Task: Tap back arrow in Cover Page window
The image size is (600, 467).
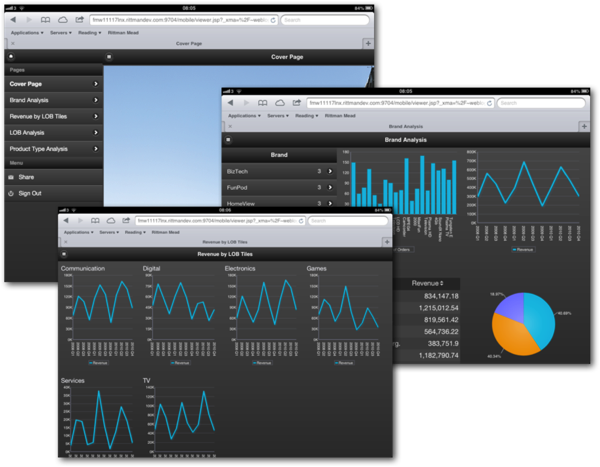Action: (13, 20)
